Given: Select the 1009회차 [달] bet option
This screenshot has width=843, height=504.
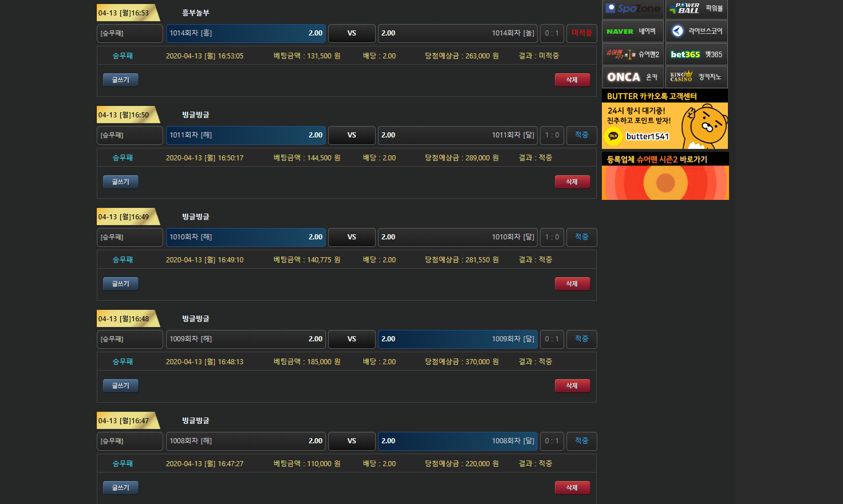Looking at the screenshot, I should [x=458, y=339].
